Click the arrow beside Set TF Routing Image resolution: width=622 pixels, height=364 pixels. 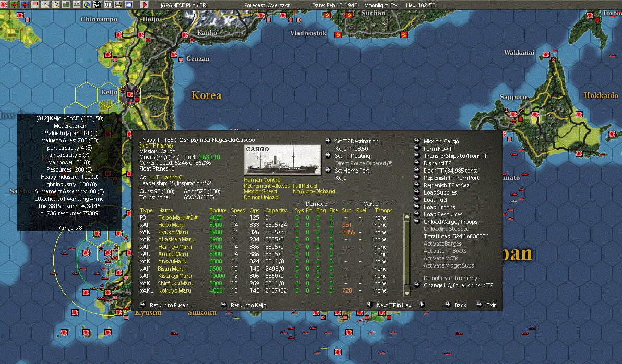[328, 155]
